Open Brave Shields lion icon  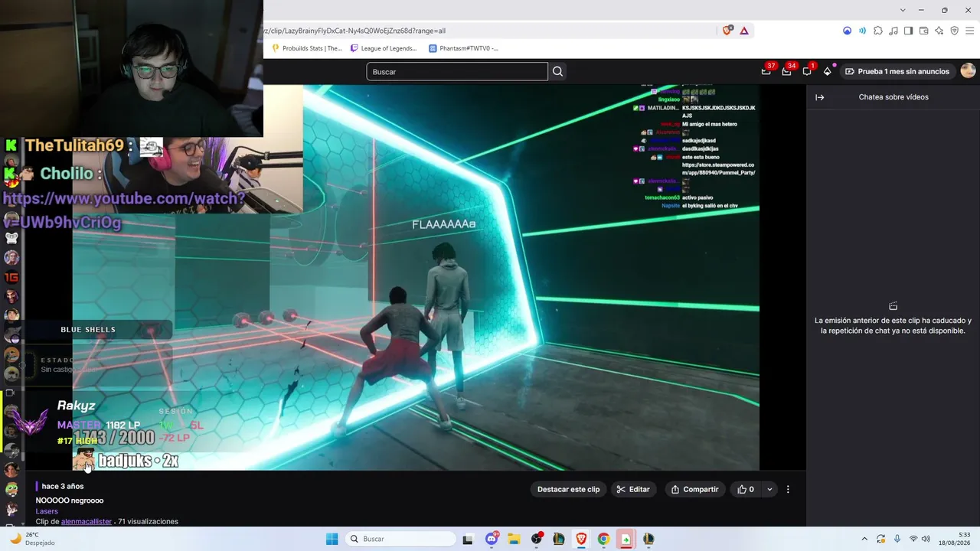(727, 31)
